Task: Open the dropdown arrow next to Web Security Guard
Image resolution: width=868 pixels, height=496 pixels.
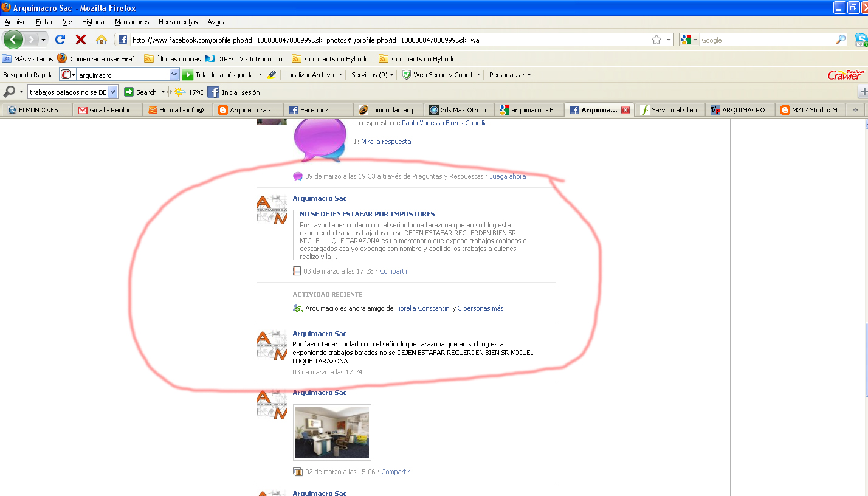Action: [478, 75]
